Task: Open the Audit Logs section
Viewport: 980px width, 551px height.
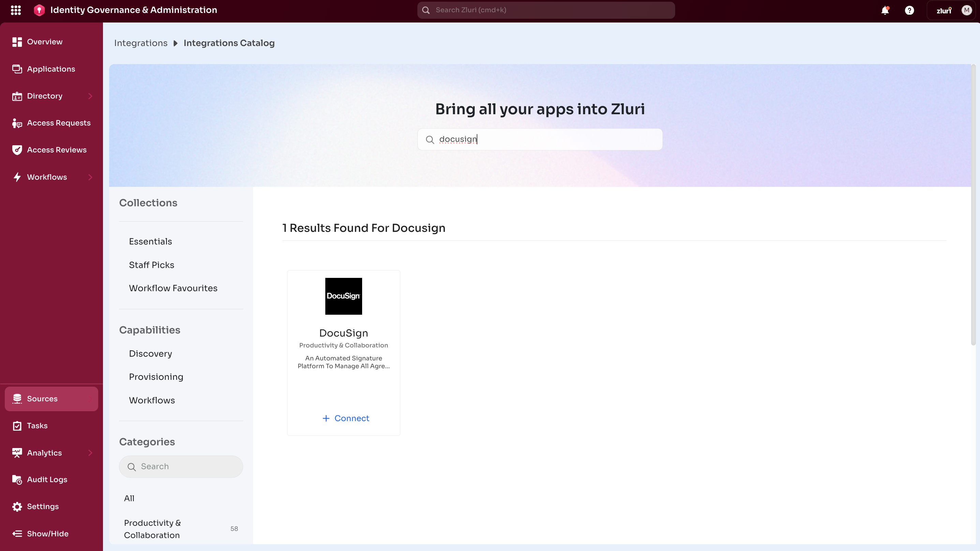Action: (x=47, y=479)
